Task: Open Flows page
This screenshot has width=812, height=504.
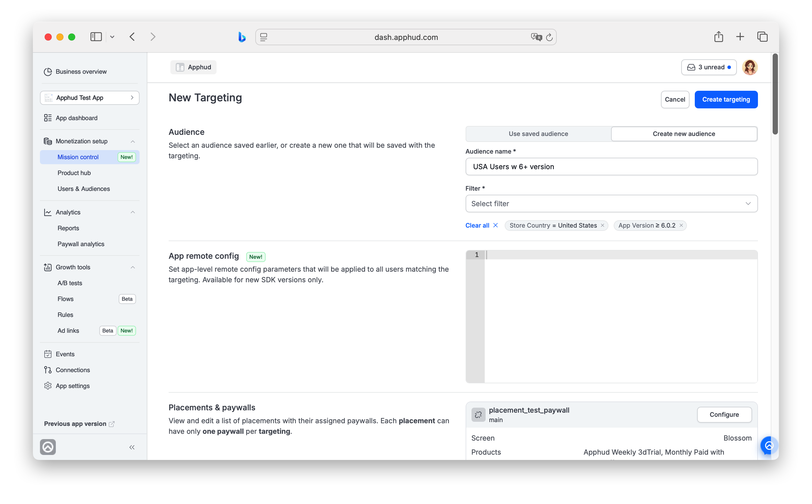Action: (x=65, y=299)
